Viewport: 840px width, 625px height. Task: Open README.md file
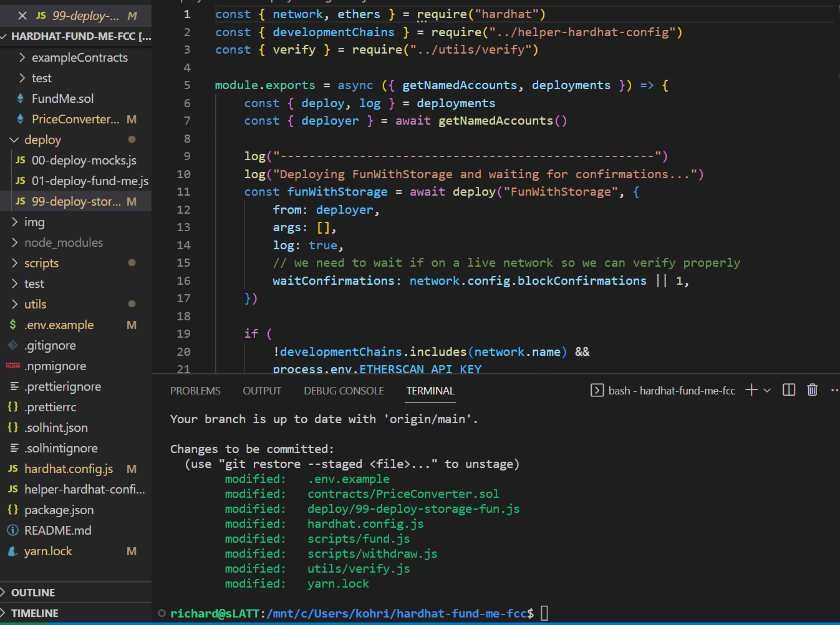(x=75, y=530)
